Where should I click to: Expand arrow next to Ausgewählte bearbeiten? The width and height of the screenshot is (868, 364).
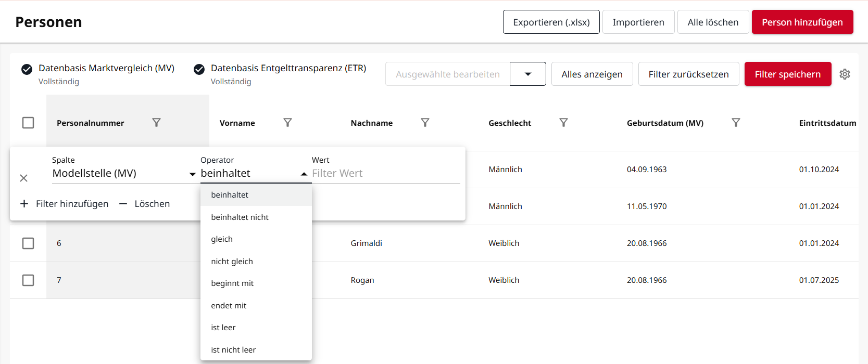528,74
